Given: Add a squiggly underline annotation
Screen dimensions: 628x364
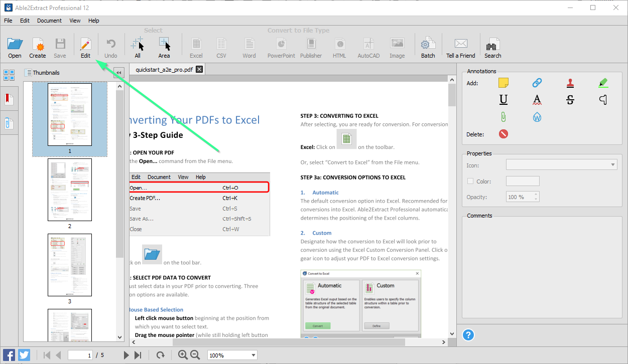Looking at the screenshot, I should [537, 100].
